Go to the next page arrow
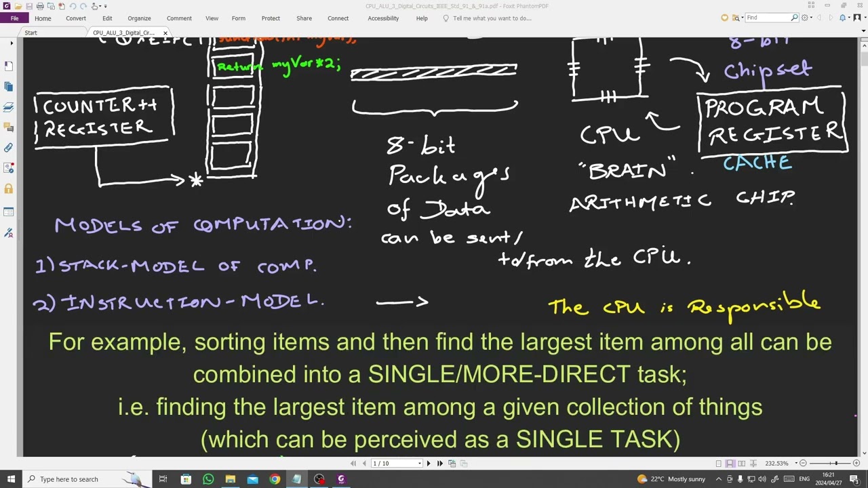Screen dimensions: 868x488 [x=429, y=464]
